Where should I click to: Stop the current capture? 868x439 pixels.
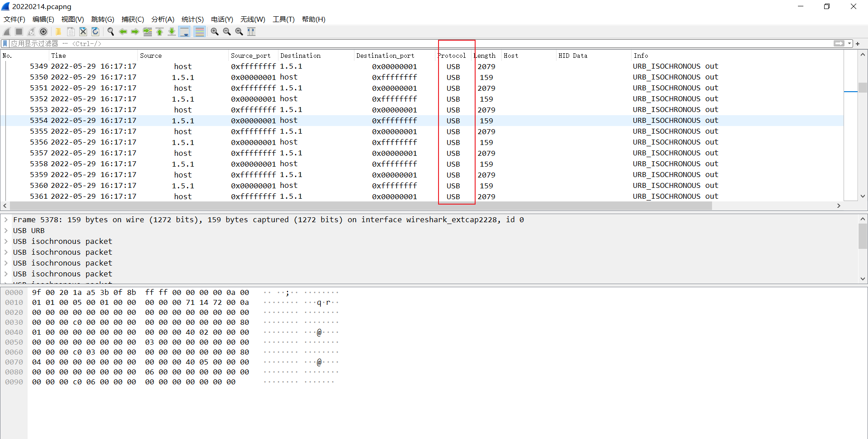[19, 32]
